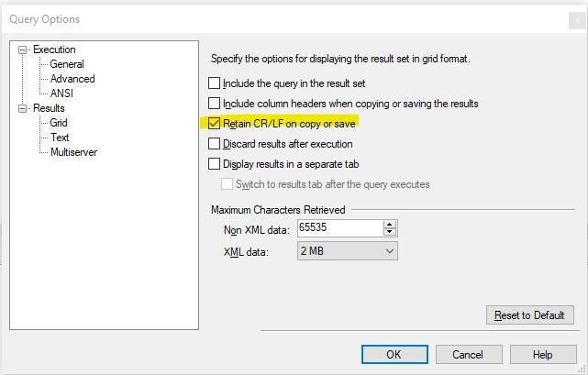Image resolution: width=588 pixels, height=375 pixels.
Task: Decrease Non XML data value with down arrow
Action: coord(390,232)
